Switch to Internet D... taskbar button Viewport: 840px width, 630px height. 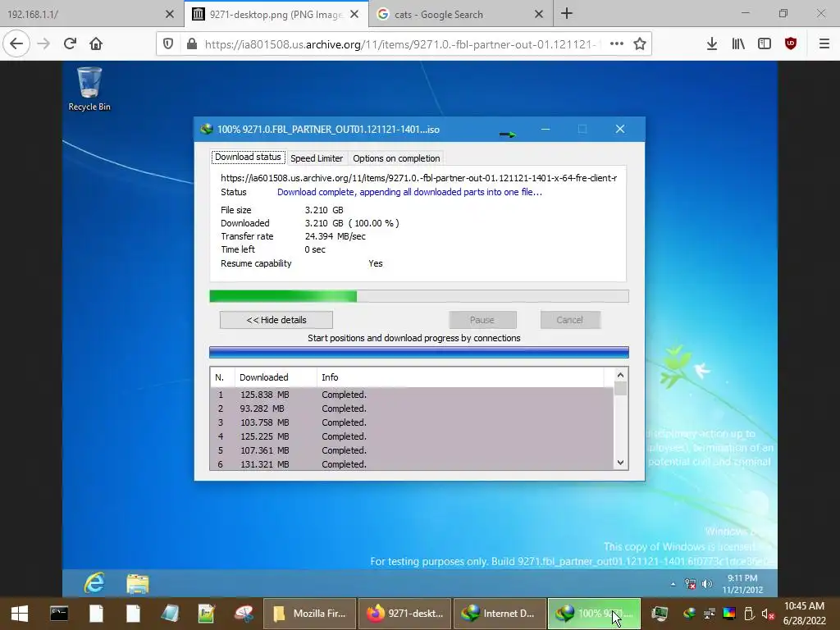[500, 614]
